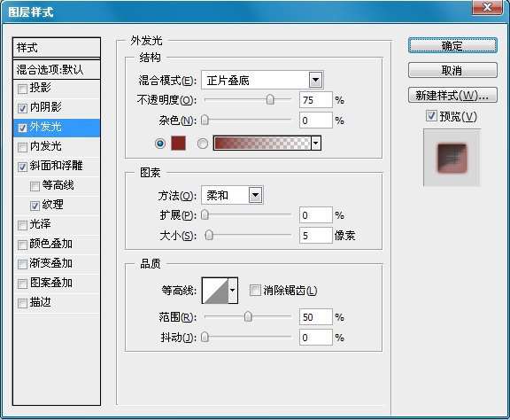Click the 大小 size slider handle

209,235
